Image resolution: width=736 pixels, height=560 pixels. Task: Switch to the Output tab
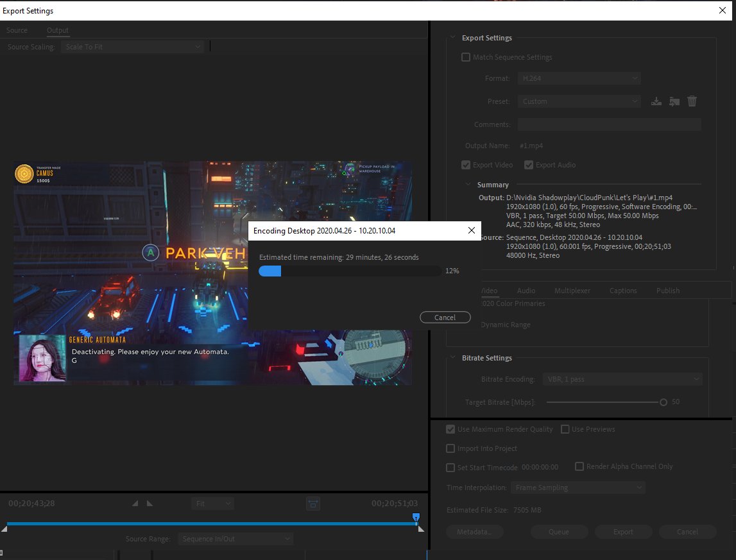(x=58, y=30)
